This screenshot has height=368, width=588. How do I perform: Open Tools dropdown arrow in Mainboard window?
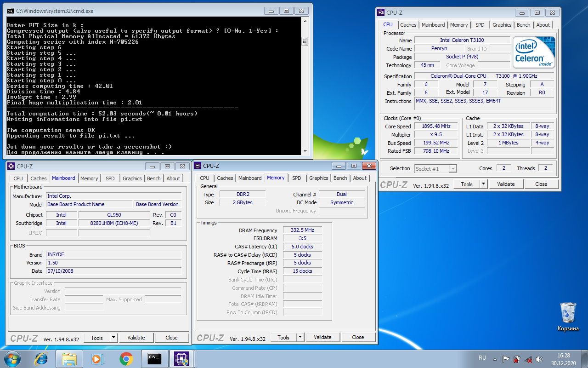pos(114,338)
